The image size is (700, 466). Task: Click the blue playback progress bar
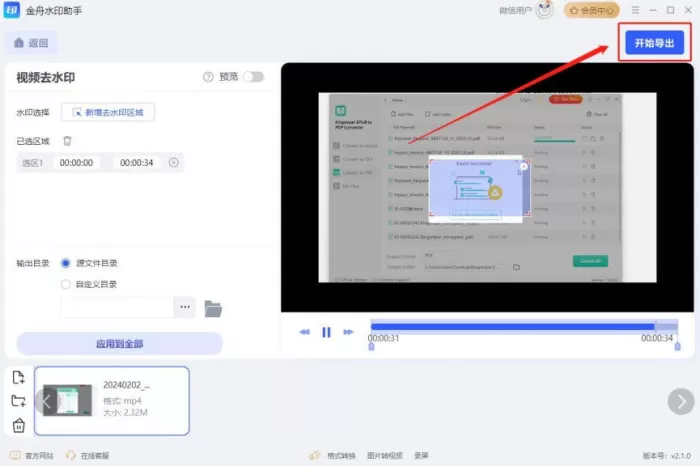(512, 327)
